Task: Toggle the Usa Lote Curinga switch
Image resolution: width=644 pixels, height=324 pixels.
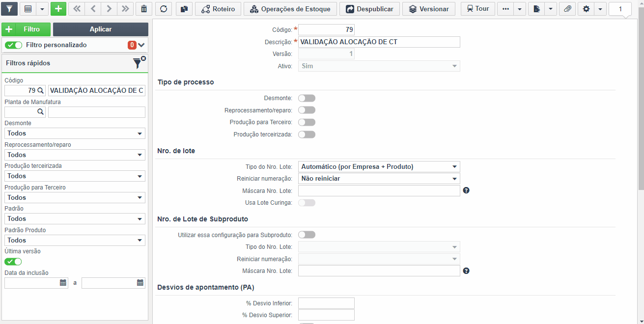Action: pyautogui.click(x=307, y=203)
